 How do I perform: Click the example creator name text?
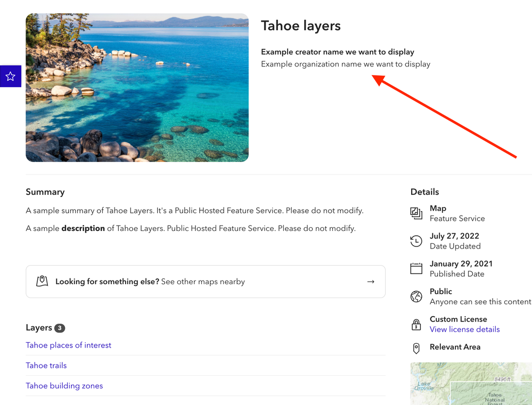click(x=338, y=52)
